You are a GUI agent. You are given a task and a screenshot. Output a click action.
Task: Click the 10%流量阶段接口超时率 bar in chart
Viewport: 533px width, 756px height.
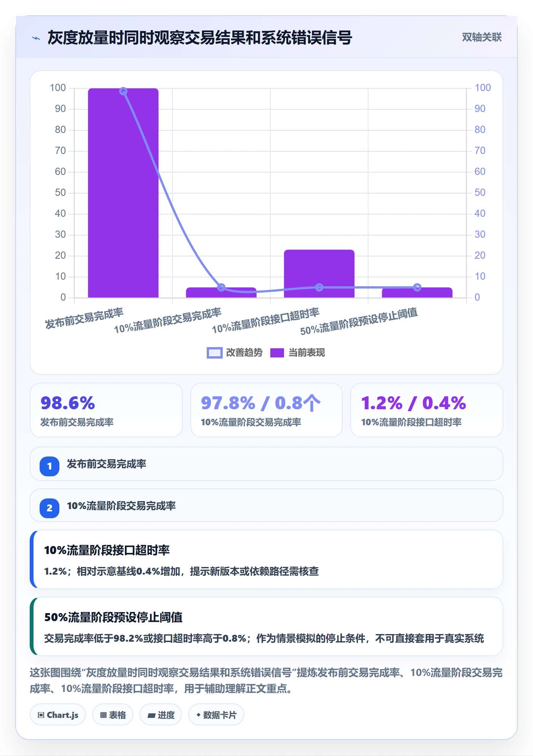(319, 274)
